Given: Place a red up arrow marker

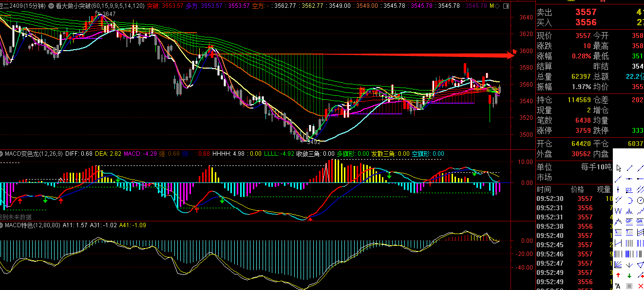Looking at the screenshot, I should (618, 275).
